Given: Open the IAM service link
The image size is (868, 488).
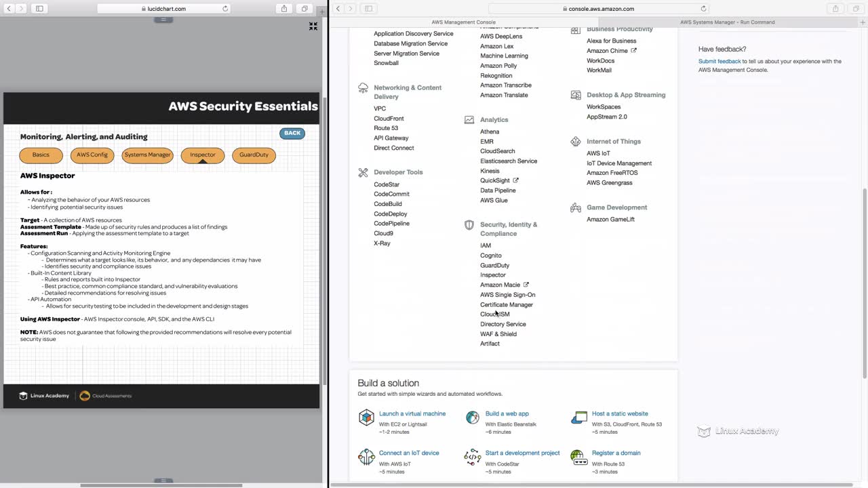Looking at the screenshot, I should pos(486,246).
